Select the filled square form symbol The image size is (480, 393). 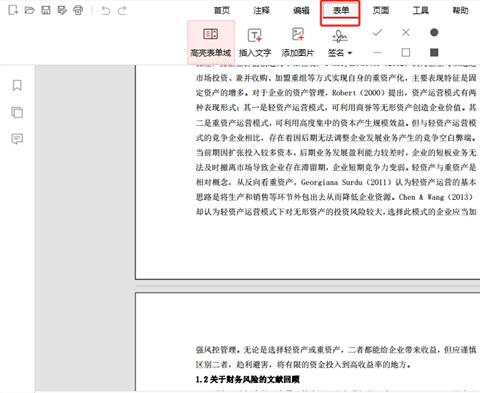click(434, 52)
